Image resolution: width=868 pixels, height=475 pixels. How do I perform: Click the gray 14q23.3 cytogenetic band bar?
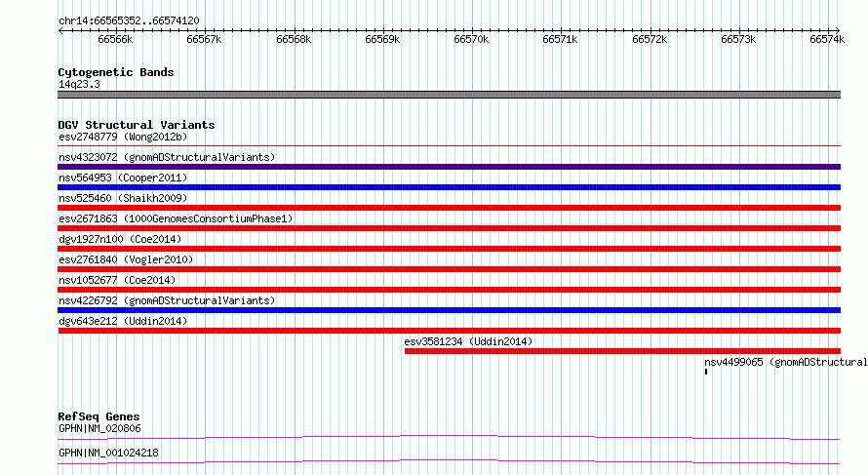449,95
